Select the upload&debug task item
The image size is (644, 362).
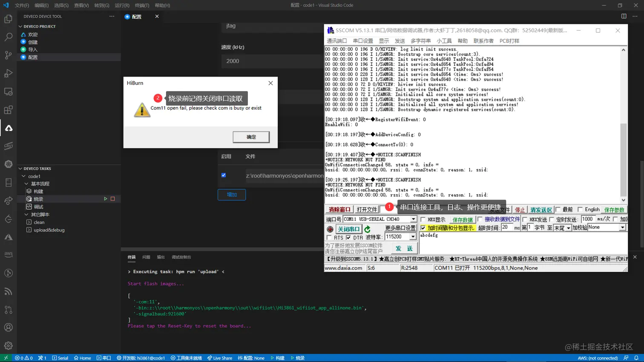pyautogui.click(x=49, y=230)
